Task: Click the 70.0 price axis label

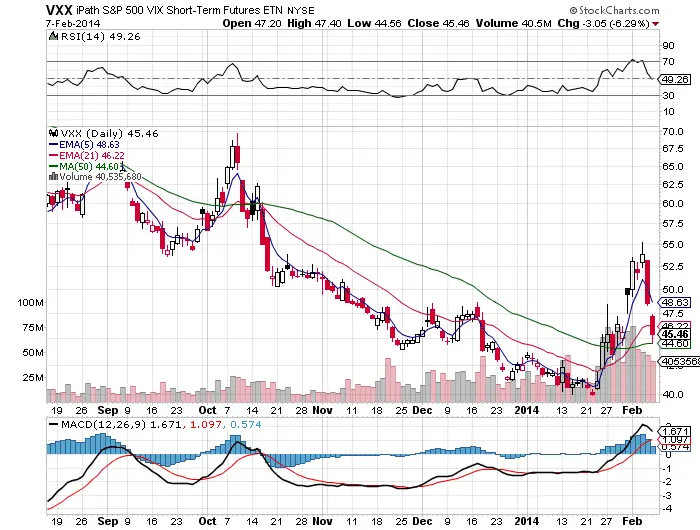Action: pos(673,132)
